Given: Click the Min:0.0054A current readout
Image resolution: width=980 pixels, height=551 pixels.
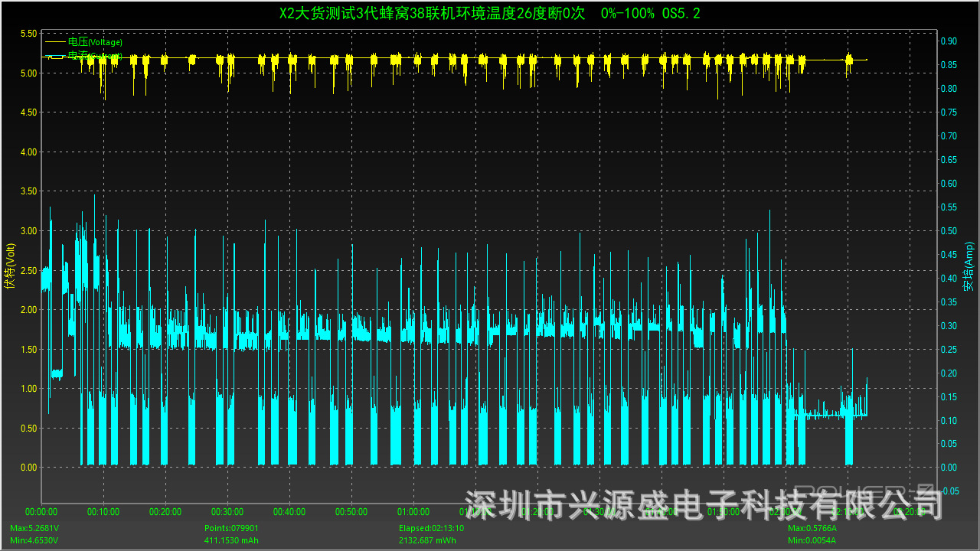Looking at the screenshot, I should click(812, 540).
